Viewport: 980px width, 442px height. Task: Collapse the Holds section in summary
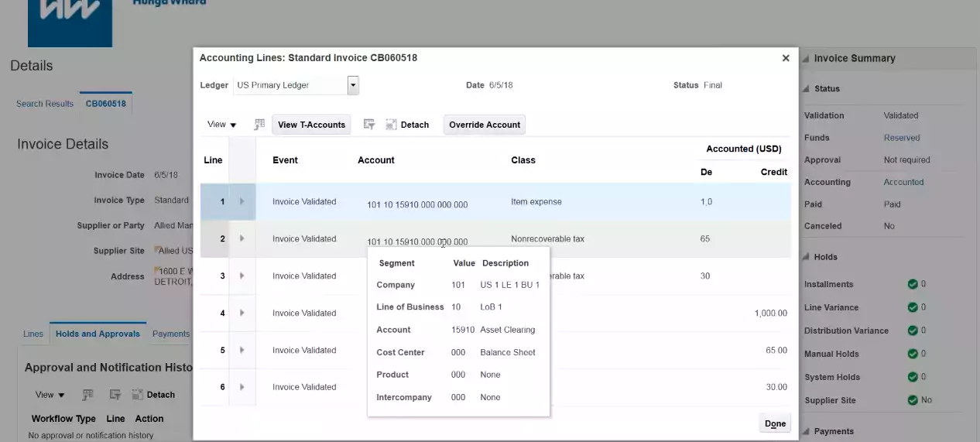[807, 257]
